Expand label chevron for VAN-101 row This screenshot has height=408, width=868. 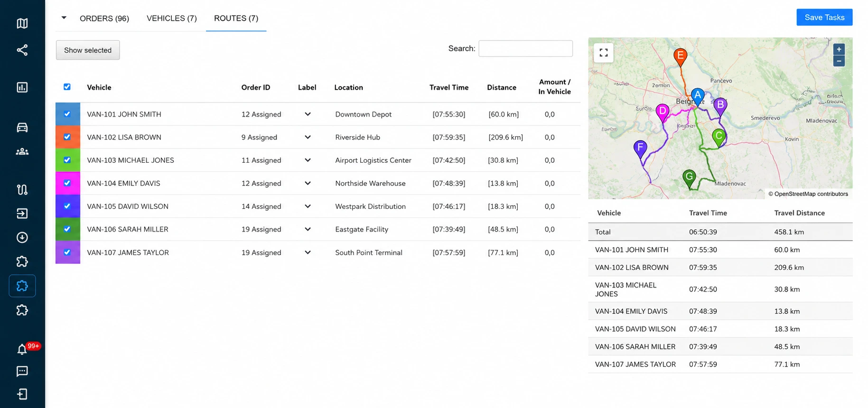coord(308,114)
